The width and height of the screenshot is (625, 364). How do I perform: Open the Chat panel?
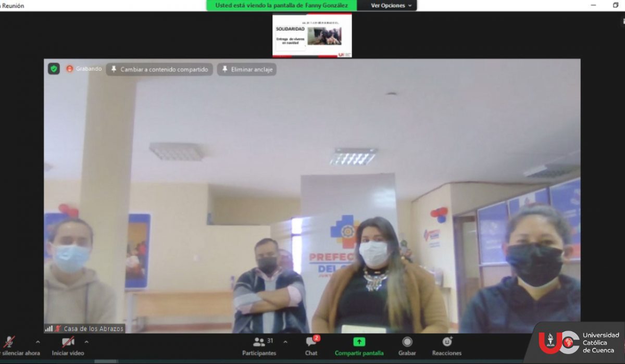tap(311, 346)
